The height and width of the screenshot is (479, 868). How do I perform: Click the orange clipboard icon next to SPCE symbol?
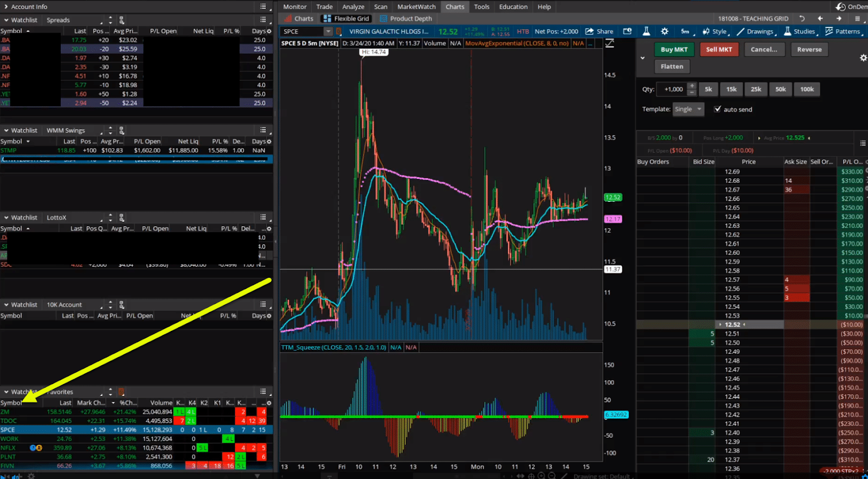[338, 31]
